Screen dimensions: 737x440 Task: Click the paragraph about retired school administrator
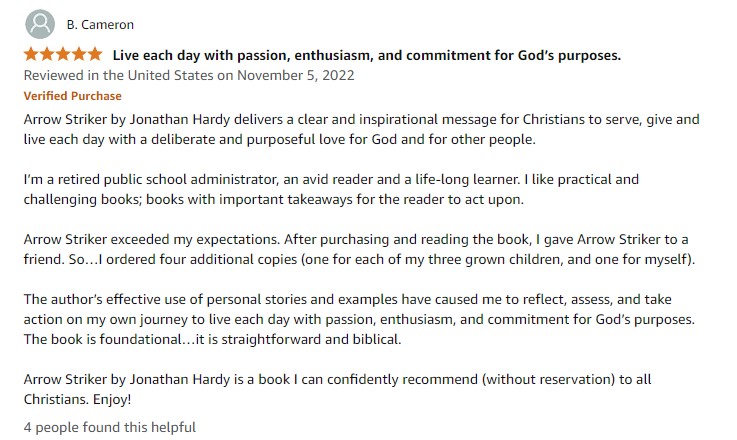[x=331, y=189]
